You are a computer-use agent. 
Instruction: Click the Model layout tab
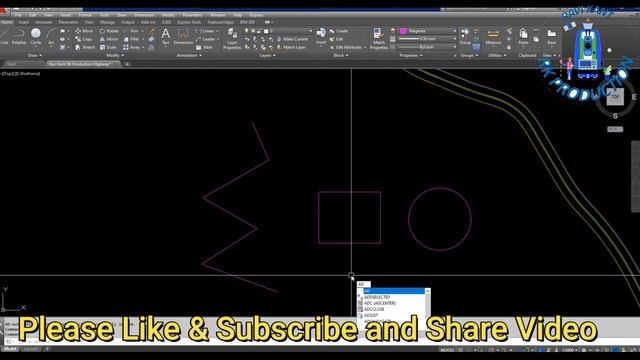[10, 349]
